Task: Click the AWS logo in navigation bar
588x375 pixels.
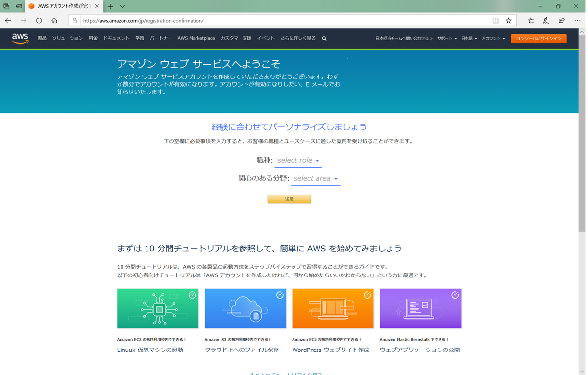Action: tap(21, 38)
